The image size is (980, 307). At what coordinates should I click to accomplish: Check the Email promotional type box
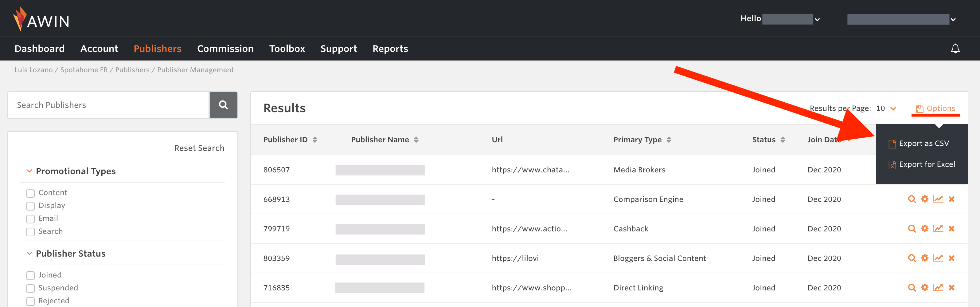point(30,219)
